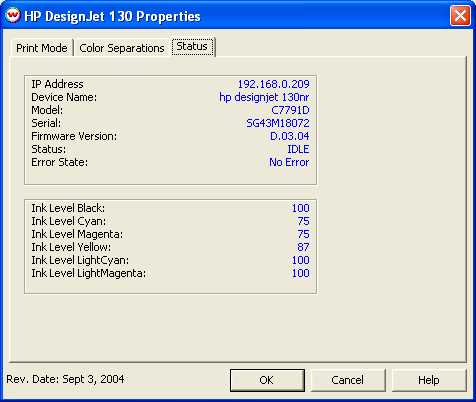This screenshot has height=402, width=476.
Task: Click the Ink Level Yellow value 87
Action: pyautogui.click(x=303, y=247)
